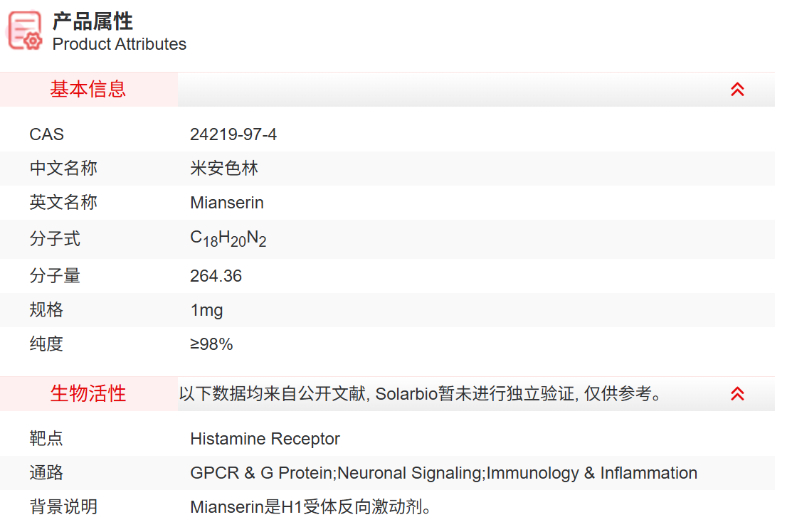This screenshot has height=532, width=787.
Task: Click the Product Attributes settings document icon
Action: (x=25, y=31)
